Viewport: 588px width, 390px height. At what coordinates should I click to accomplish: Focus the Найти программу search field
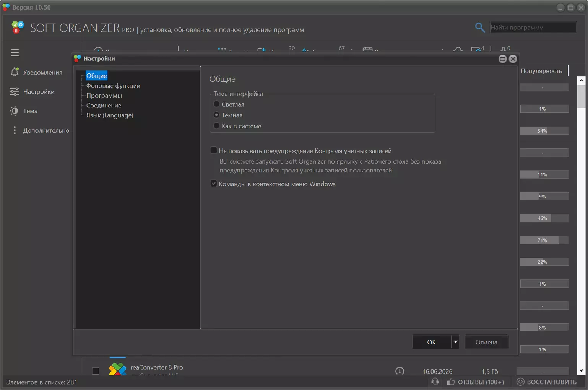(x=533, y=27)
